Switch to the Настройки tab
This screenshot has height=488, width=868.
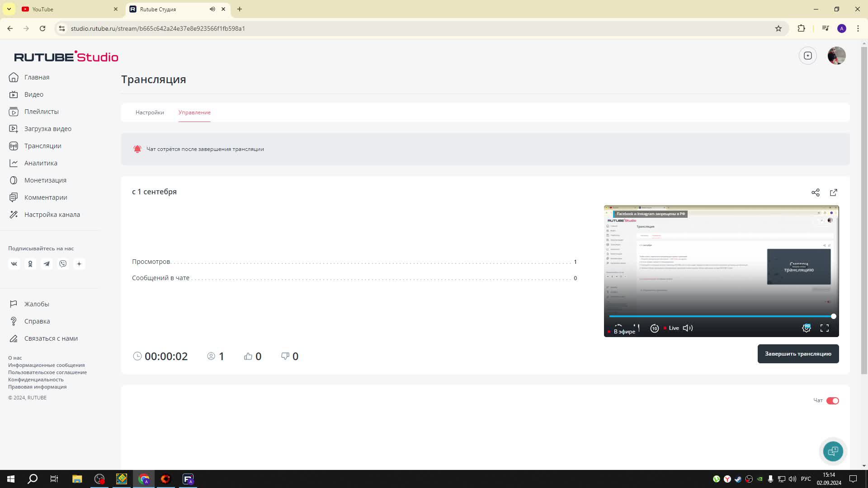(x=150, y=113)
